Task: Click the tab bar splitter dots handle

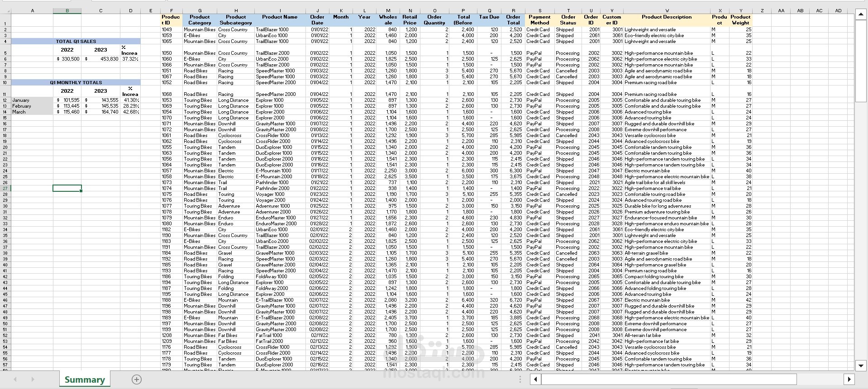Action: pos(520,380)
